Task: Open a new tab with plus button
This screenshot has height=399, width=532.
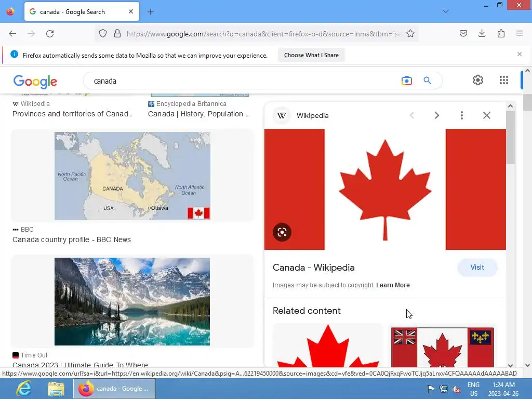Action: (x=150, y=12)
